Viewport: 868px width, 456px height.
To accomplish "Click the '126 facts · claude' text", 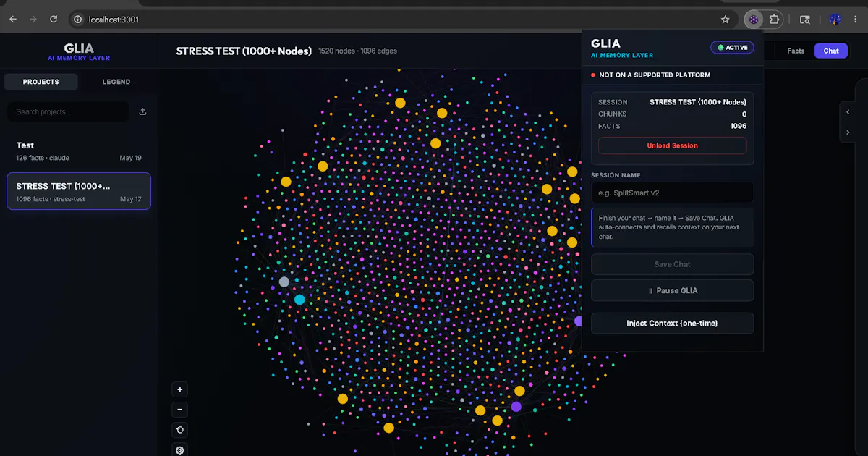I will pos(43,158).
